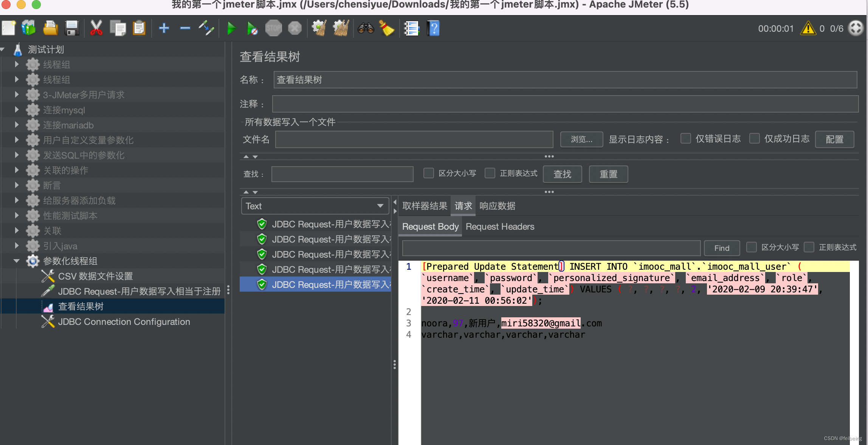This screenshot has width=868, height=445.
Task: Click the Reset search broom icon
Action: point(386,28)
